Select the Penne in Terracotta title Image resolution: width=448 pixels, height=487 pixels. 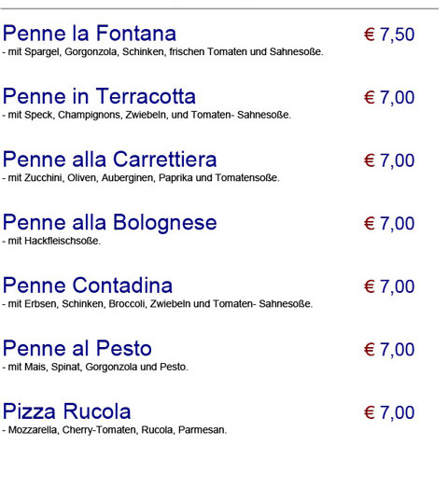[99, 96]
